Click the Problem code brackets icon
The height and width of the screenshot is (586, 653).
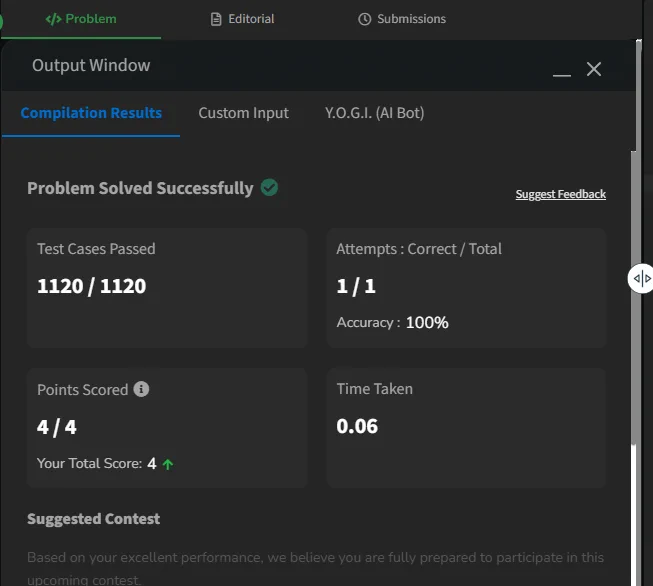53,19
